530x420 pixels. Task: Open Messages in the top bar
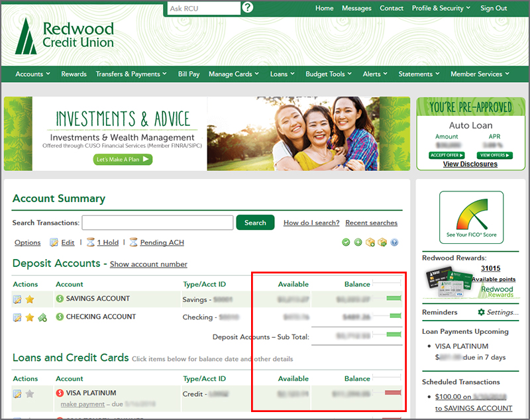[x=356, y=8]
